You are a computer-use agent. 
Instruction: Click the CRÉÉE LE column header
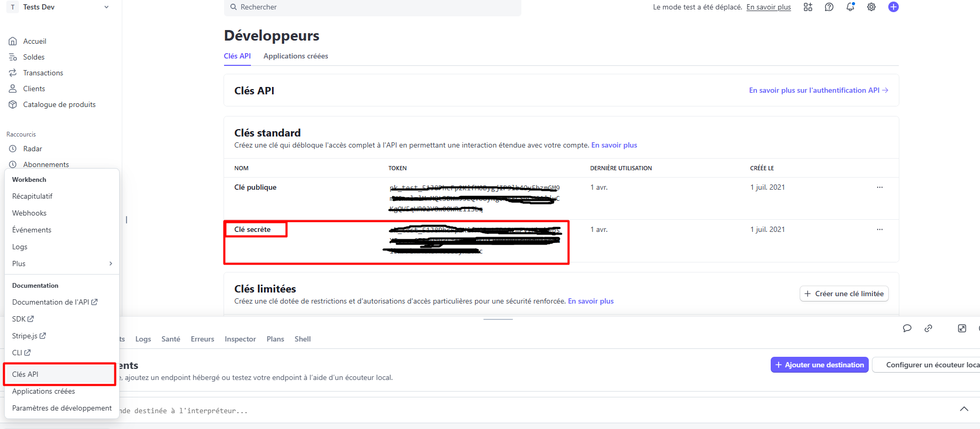(762, 168)
